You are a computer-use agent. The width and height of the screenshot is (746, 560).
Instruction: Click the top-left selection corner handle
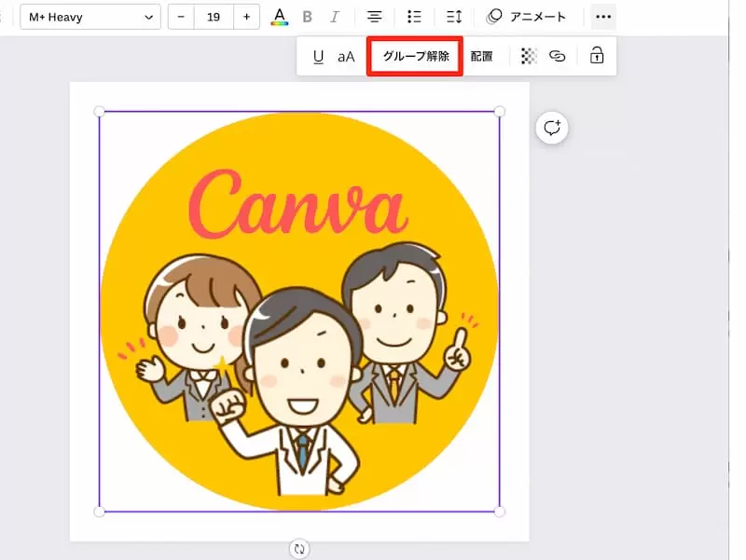[x=99, y=112]
